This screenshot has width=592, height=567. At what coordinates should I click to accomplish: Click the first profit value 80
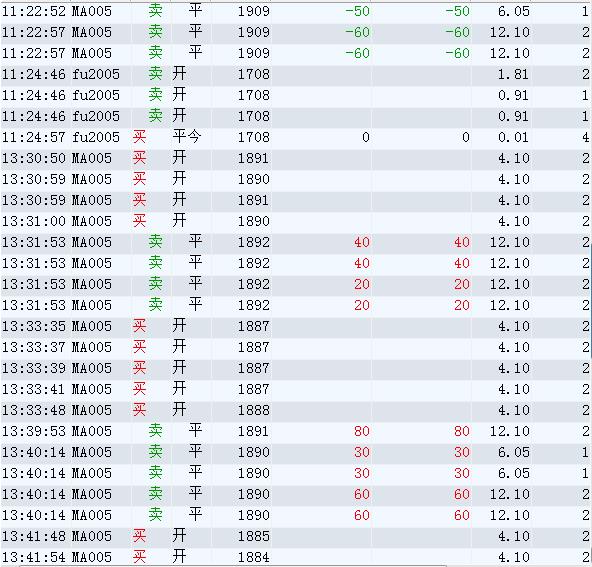point(361,431)
